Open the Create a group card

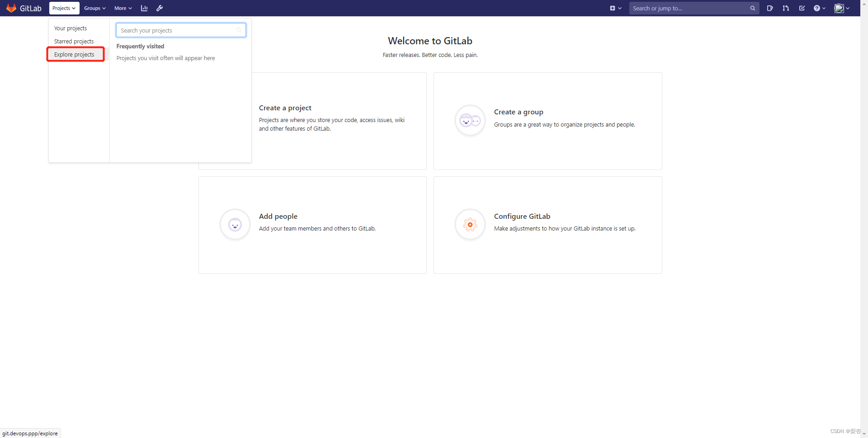coord(547,121)
